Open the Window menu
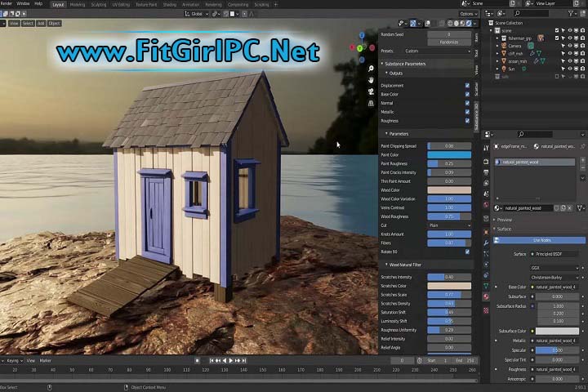588x392 pixels. coord(23,4)
